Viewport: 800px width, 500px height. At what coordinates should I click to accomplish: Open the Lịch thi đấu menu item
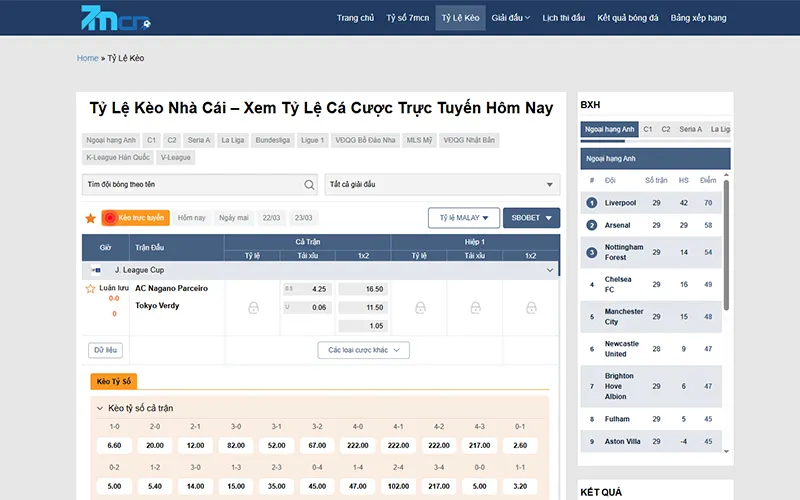(563, 18)
